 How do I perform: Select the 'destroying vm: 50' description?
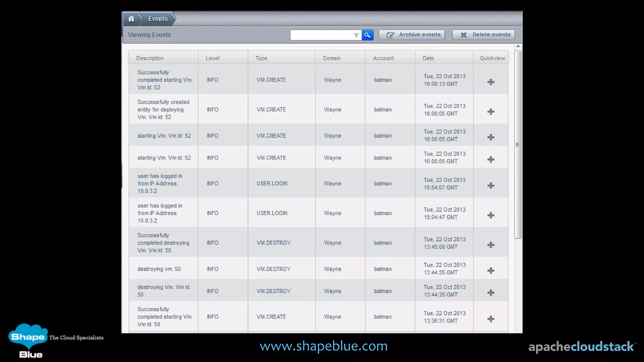(159, 269)
